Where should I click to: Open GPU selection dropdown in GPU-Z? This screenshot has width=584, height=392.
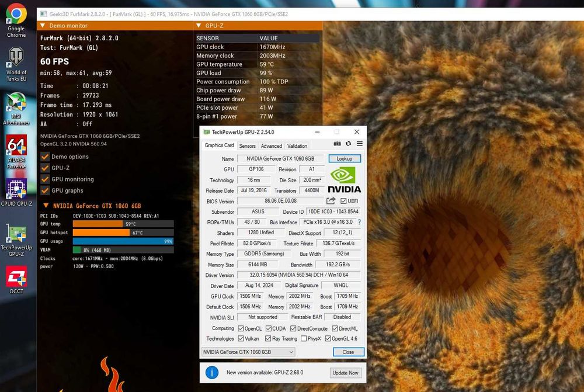click(248, 352)
